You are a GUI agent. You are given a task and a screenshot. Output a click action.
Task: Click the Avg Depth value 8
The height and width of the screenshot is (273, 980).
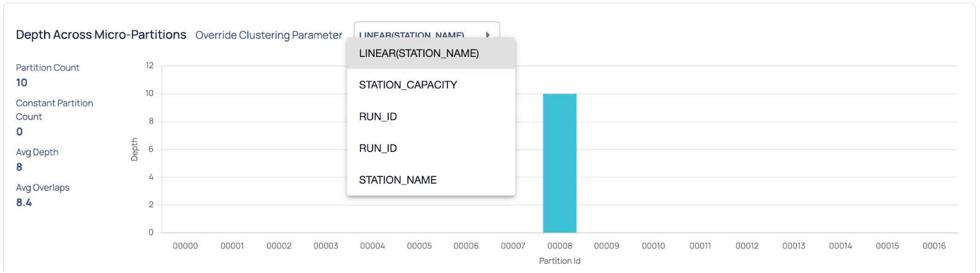click(20, 167)
